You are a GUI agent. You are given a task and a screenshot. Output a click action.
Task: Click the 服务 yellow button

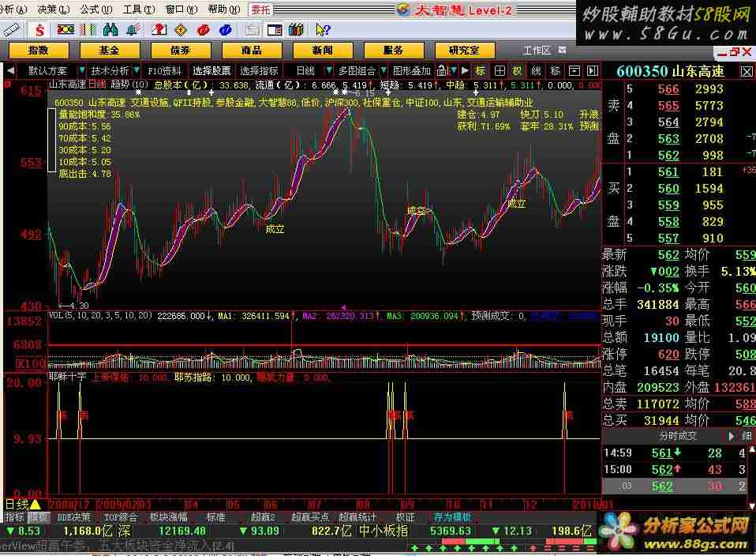pos(394,51)
